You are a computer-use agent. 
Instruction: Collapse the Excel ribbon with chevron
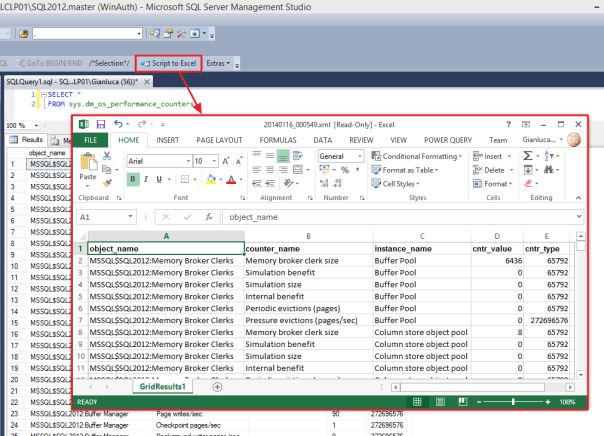pos(578,198)
